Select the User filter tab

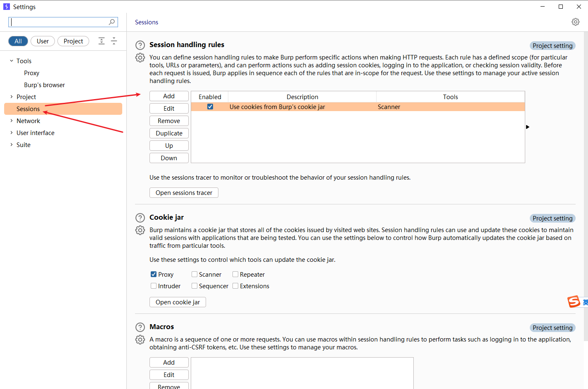coord(43,41)
